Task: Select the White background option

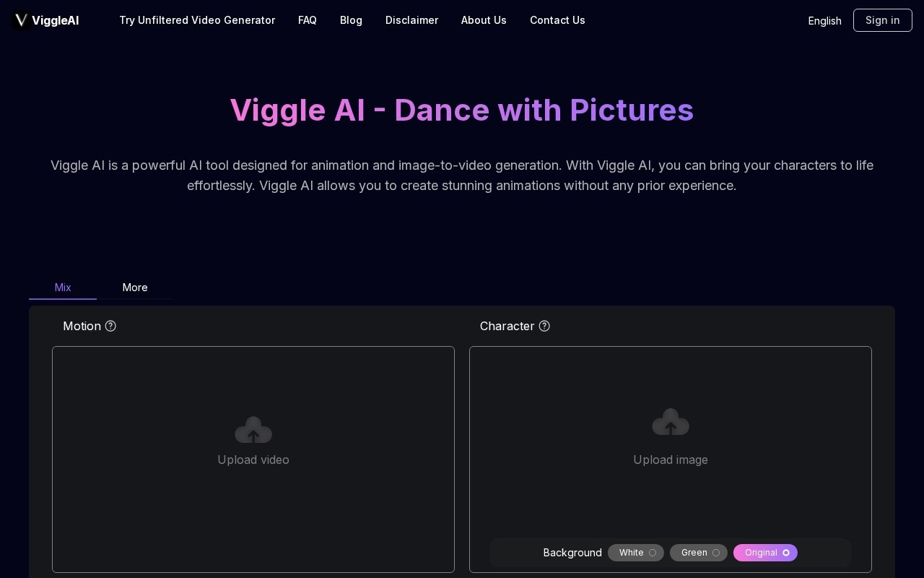Action: (636, 553)
